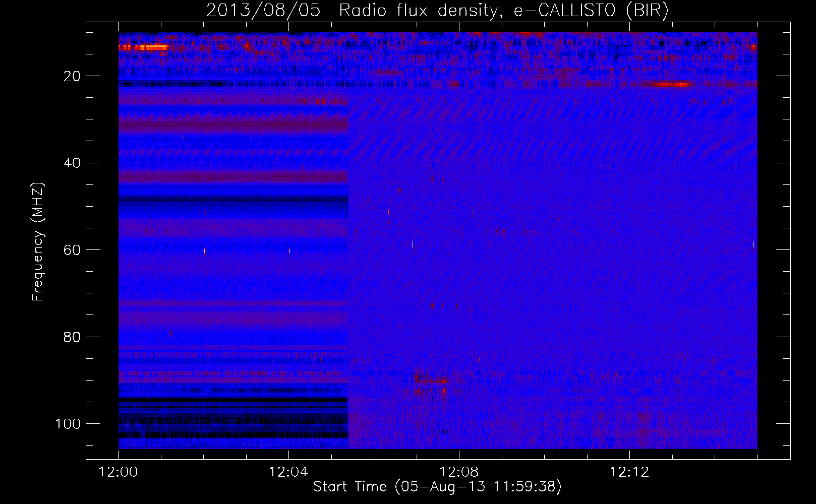Click the red burst feature near 12:07 at 90 MHz
The width and height of the screenshot is (816, 504).
coord(431,384)
